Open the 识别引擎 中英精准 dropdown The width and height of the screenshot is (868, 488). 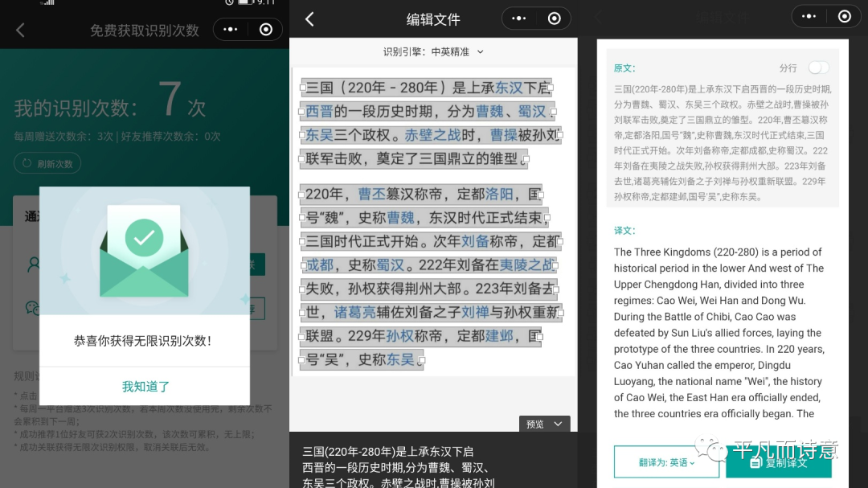433,51
